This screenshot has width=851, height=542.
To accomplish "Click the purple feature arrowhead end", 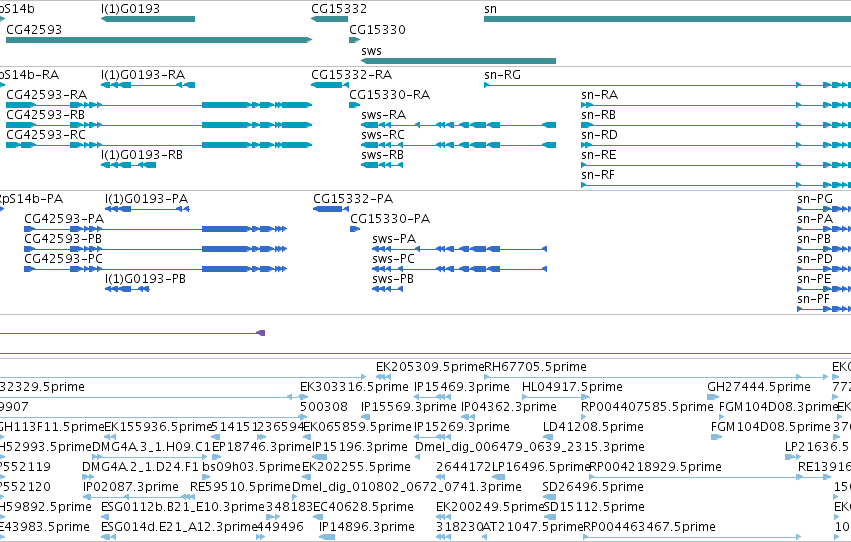I will tap(261, 333).
